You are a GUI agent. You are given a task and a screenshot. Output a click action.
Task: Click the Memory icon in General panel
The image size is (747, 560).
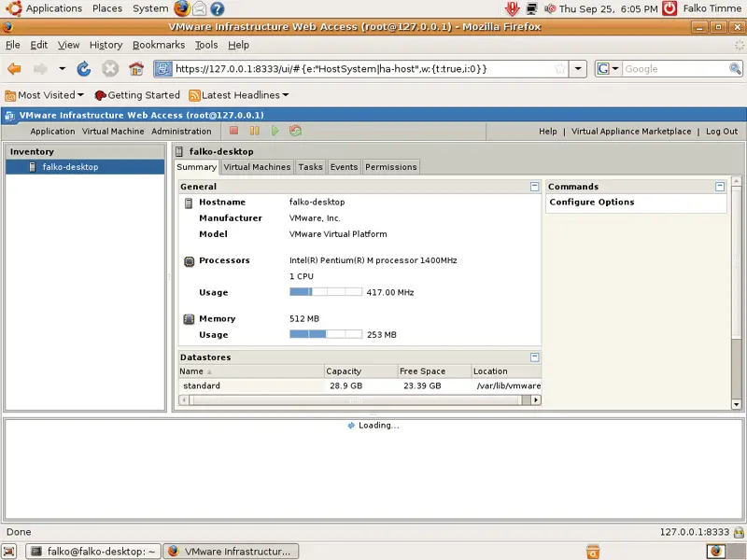coord(189,318)
